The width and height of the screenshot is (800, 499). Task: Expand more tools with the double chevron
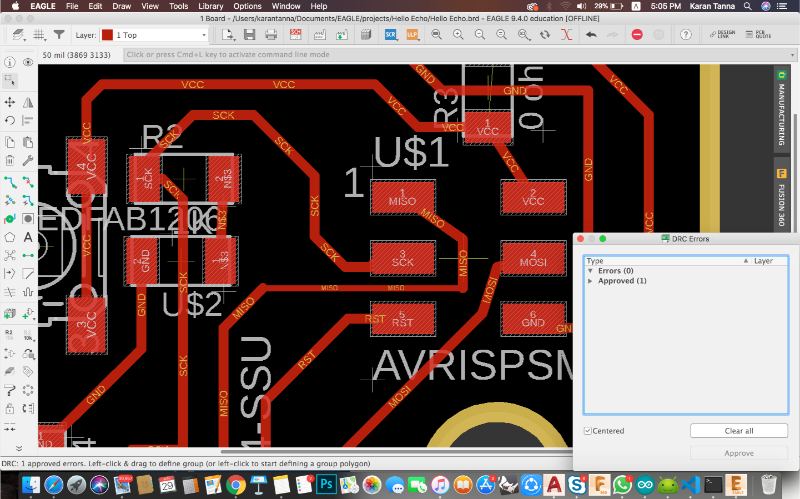(19, 448)
